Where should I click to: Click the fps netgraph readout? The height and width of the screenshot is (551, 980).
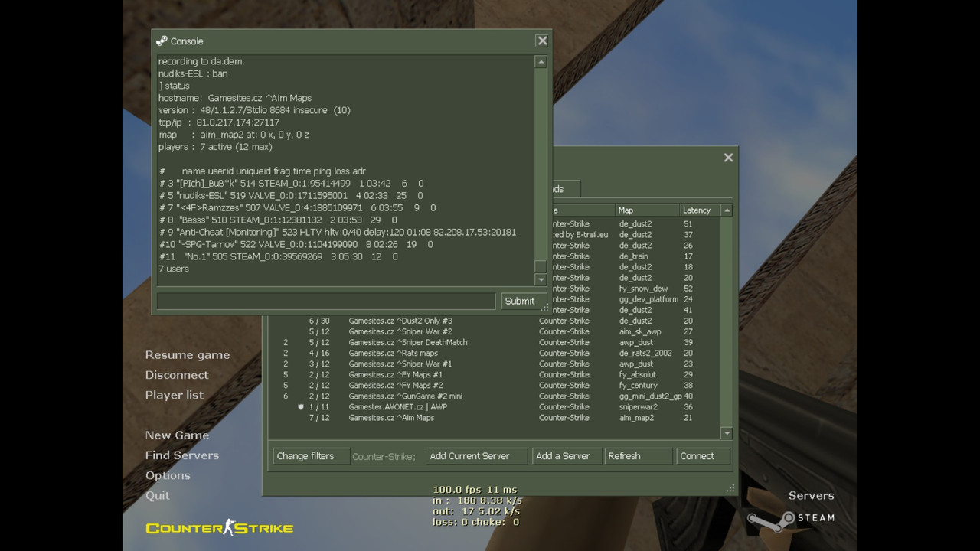click(x=475, y=490)
